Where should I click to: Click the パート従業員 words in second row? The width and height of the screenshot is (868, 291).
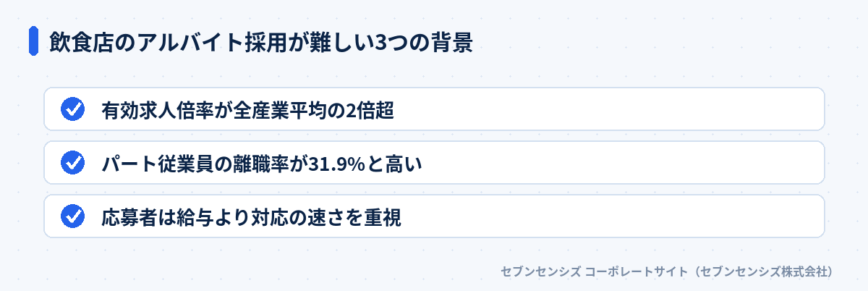coord(156,164)
